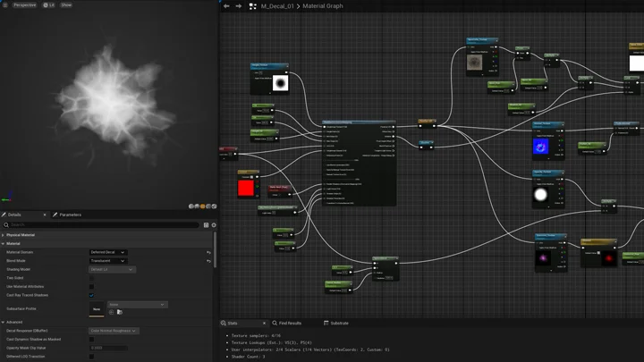Toggle Dithered LOD Transition checkbox

91,357
